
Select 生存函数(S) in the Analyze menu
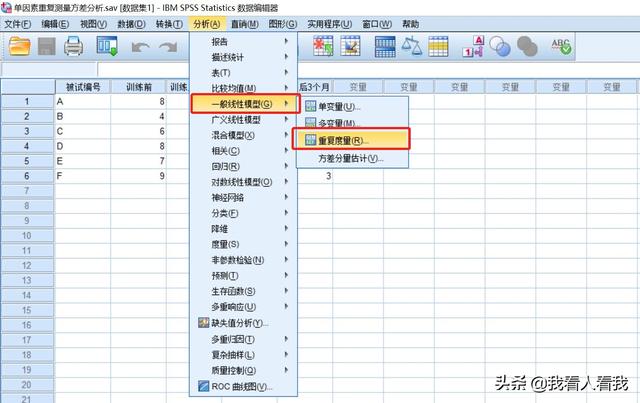pos(244,291)
